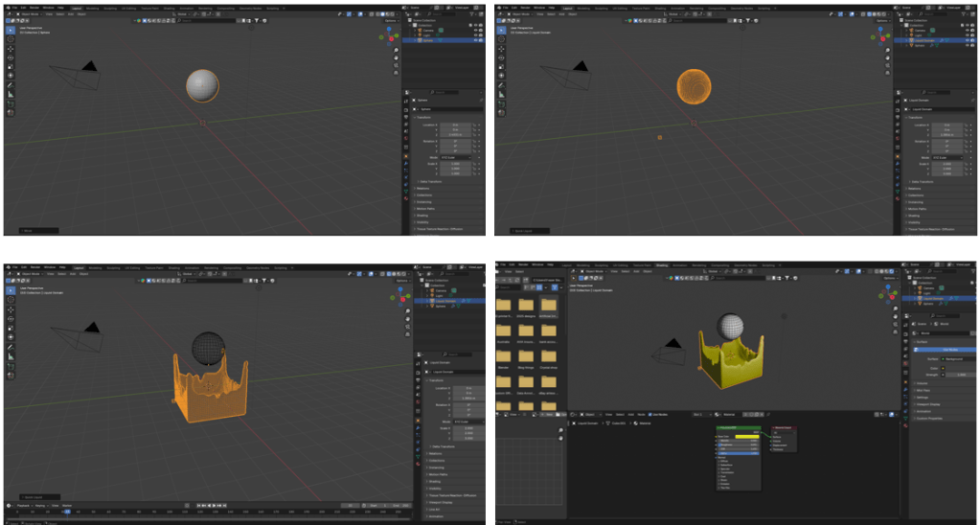Click the Location X field for the gray Sphere
The width and height of the screenshot is (980, 525).
pyautogui.click(x=455, y=125)
